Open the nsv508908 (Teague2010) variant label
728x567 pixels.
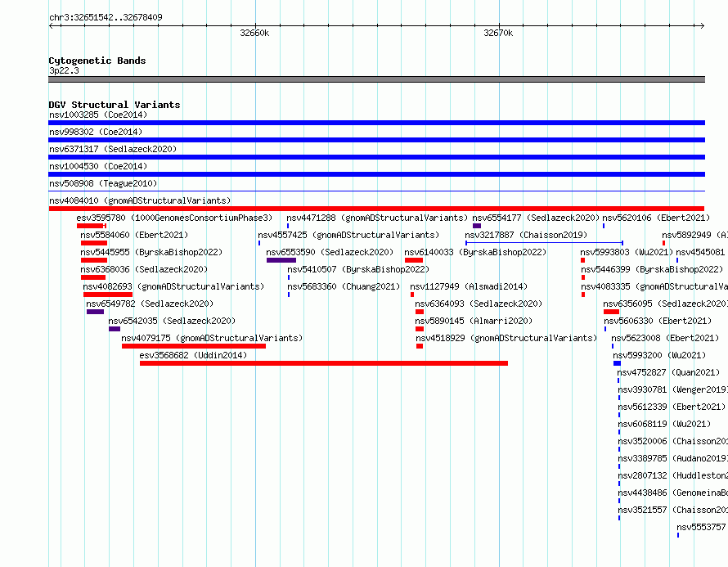(x=103, y=183)
